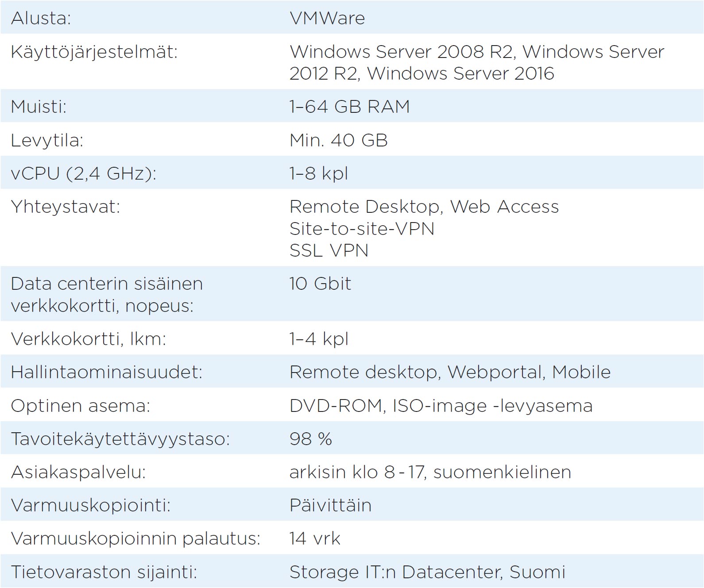The height and width of the screenshot is (588, 704).
Task: Click the vCPU (2,4 GHz) label
Action: [x=83, y=173]
